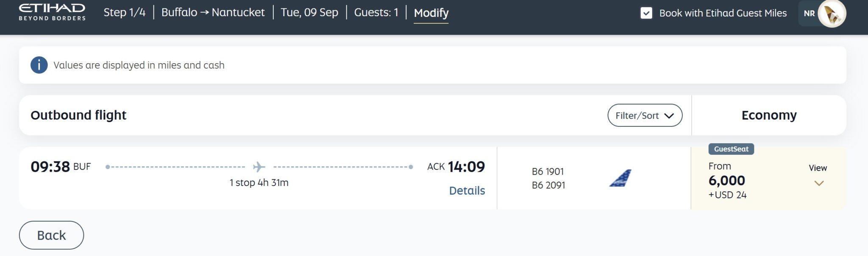Open the profile avatar picture
This screenshot has height=256, width=868.
tap(832, 14)
